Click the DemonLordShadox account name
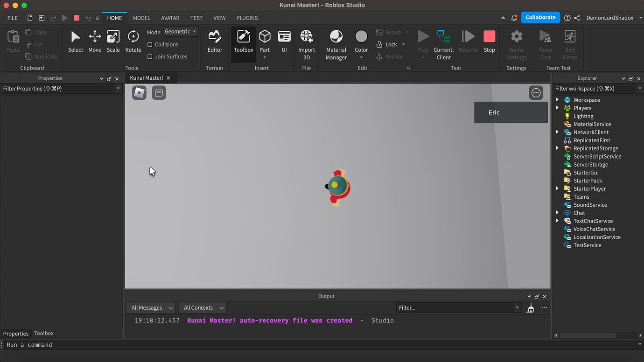 tap(609, 18)
